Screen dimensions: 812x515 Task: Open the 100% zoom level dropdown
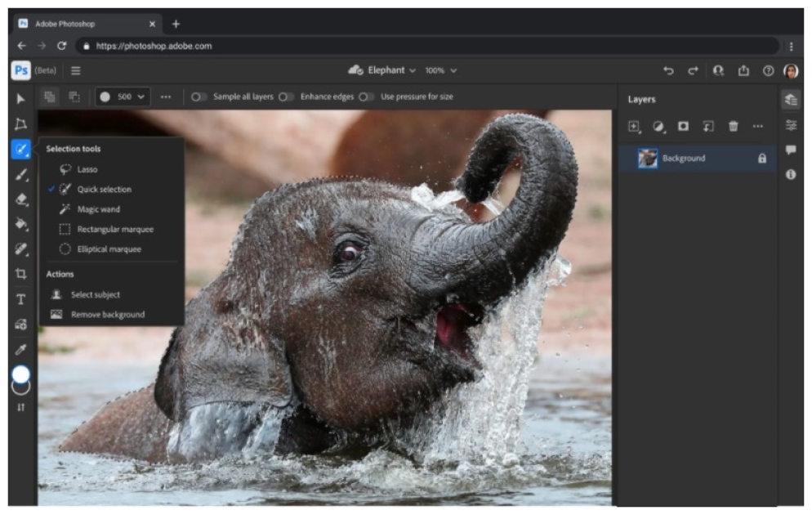click(440, 70)
